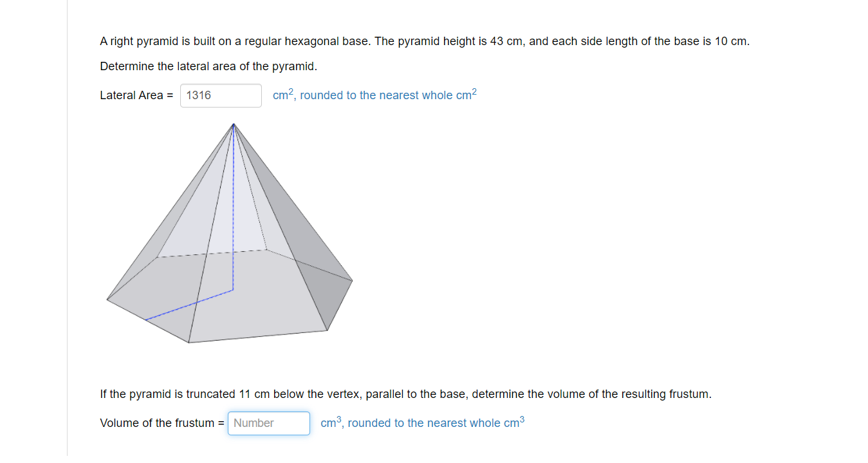Click the Determine the lateral area instruction line

point(210,66)
